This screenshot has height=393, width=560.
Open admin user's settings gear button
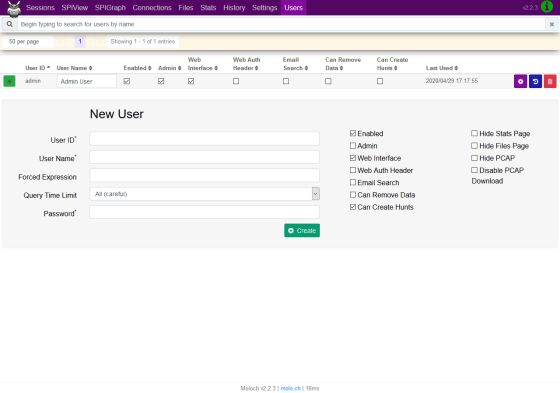coord(520,81)
